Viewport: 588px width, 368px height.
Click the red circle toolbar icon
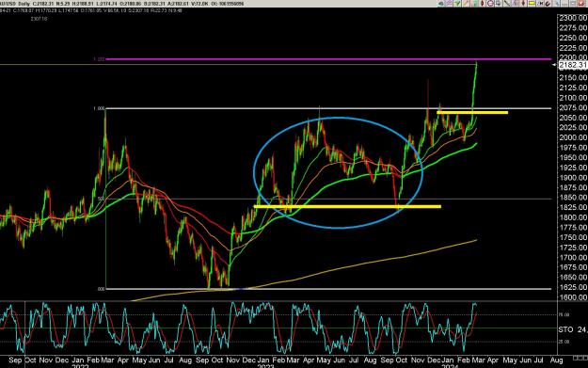point(490,3)
